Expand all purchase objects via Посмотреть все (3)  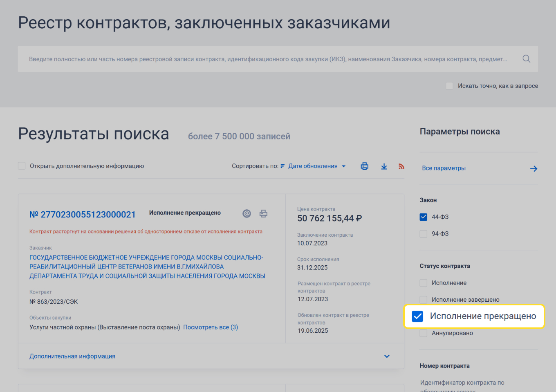(210, 327)
